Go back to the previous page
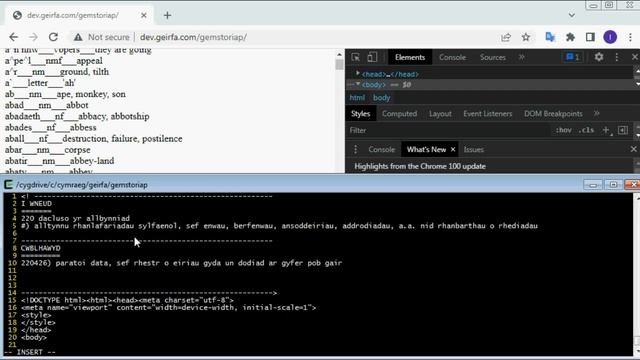The height and width of the screenshot is (360, 640). coord(13,37)
